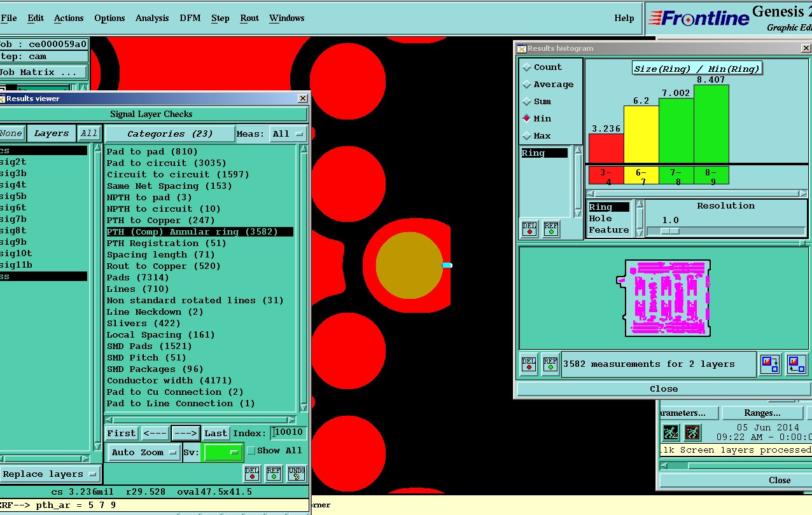
Task: Open Analysis menu
Action: [x=152, y=18]
